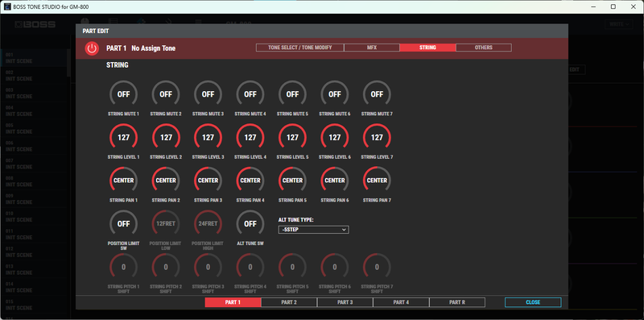
Task: Select scene 010 INIT SCENE in background list
Action: (x=33, y=216)
